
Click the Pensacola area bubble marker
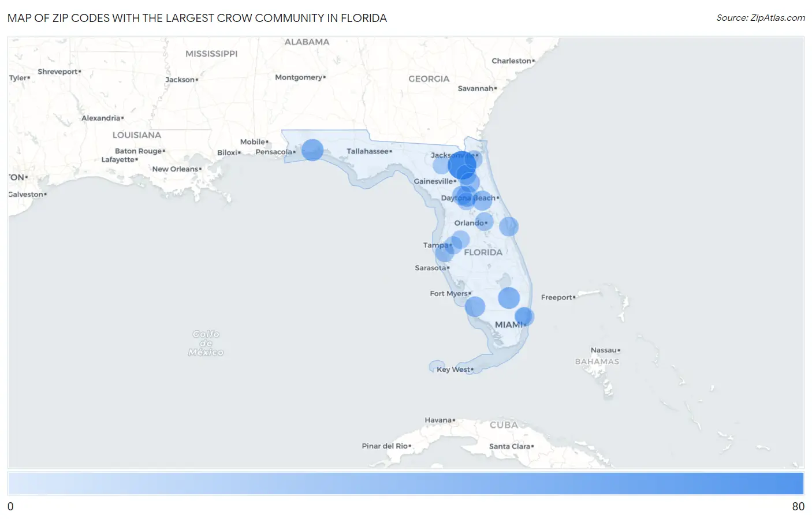pos(312,150)
